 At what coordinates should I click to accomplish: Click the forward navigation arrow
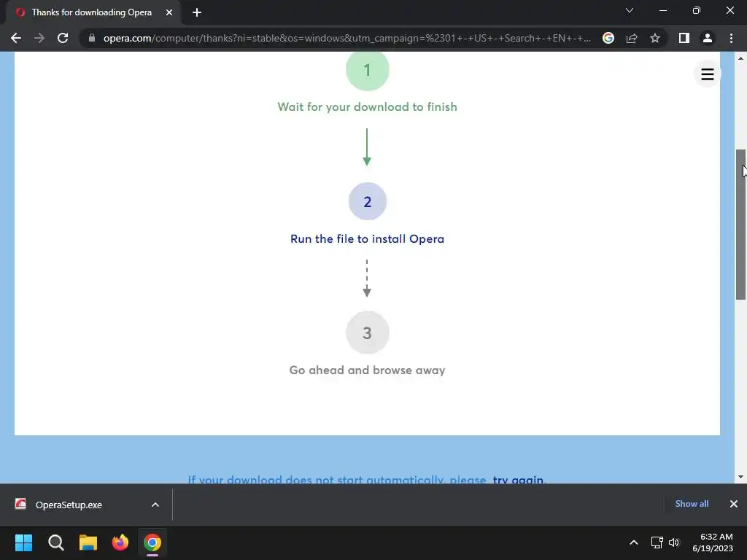pos(39,38)
